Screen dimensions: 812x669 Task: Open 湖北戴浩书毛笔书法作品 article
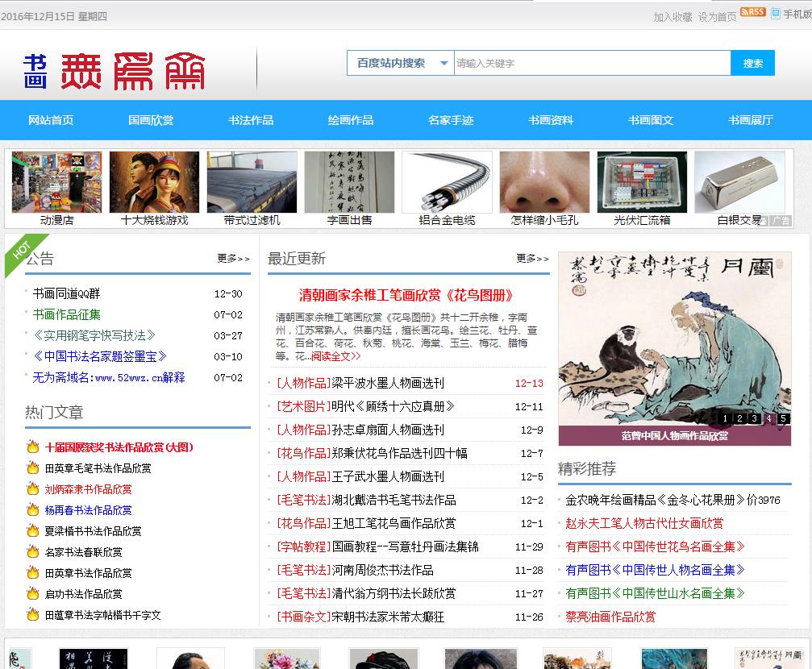[x=394, y=500]
